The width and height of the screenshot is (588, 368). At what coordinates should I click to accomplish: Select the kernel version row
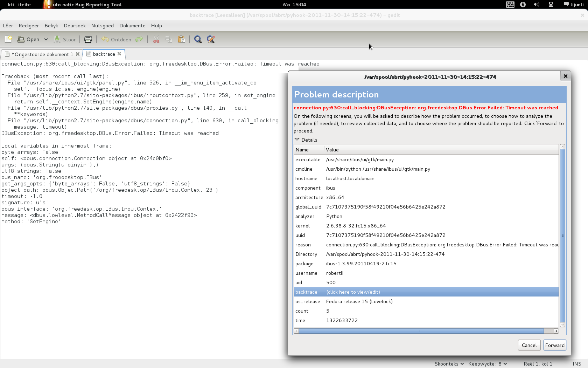[426, 226]
